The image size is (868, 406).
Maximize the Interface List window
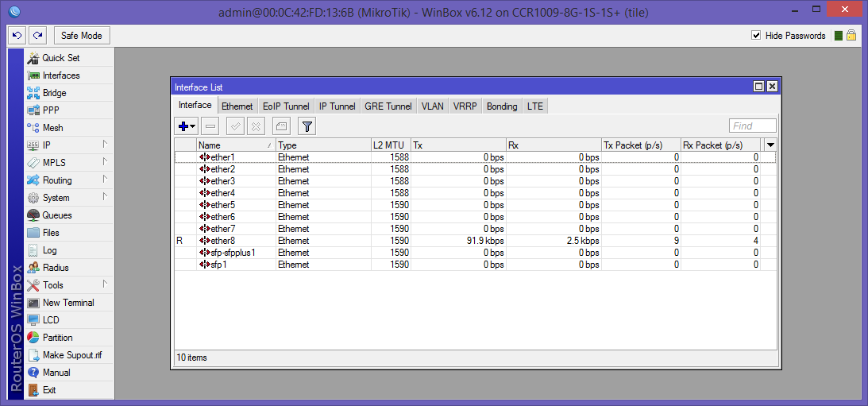coord(759,87)
